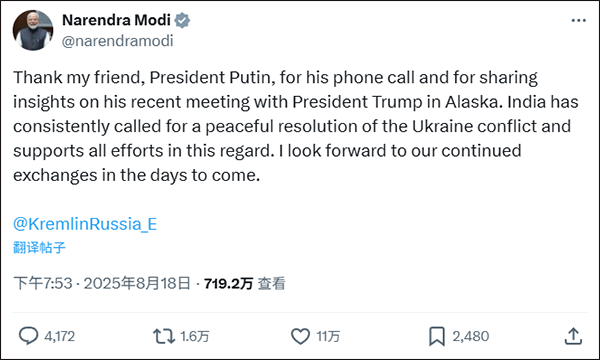This screenshot has width=600, height=360.
Task: Click the 2,480 bookmarks count
Action: pos(471,336)
